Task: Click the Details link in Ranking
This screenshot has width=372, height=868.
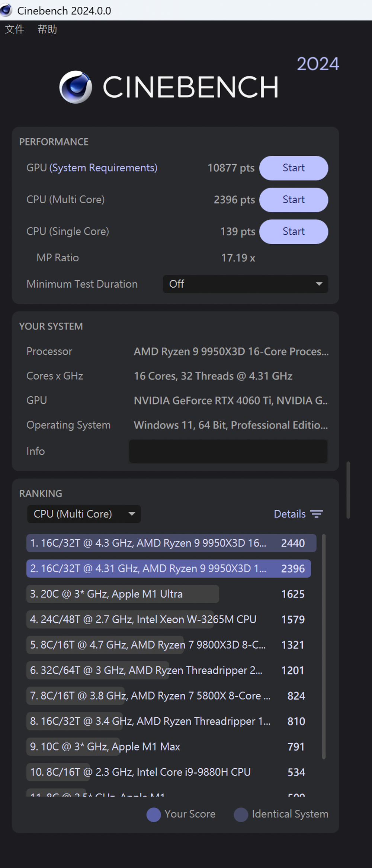Action: 289,514
